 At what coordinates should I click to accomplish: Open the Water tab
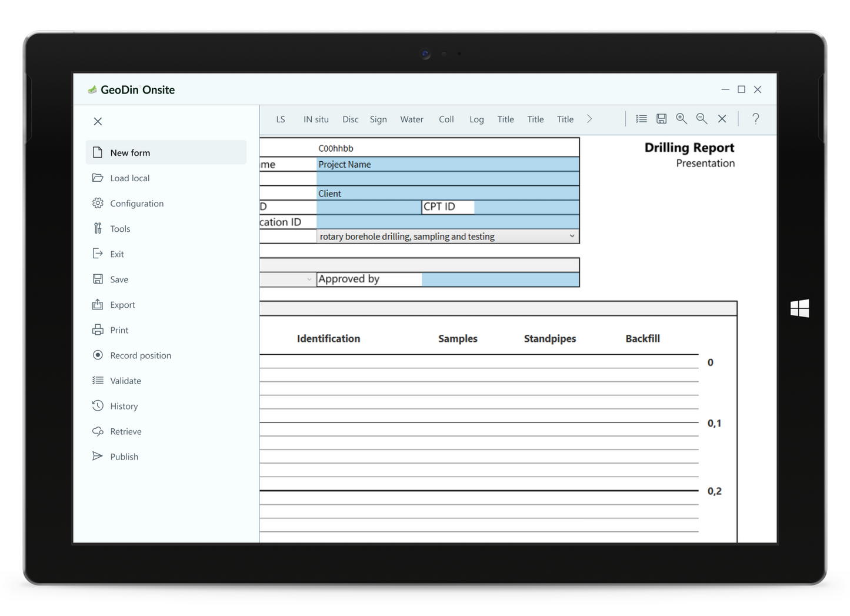pos(411,119)
